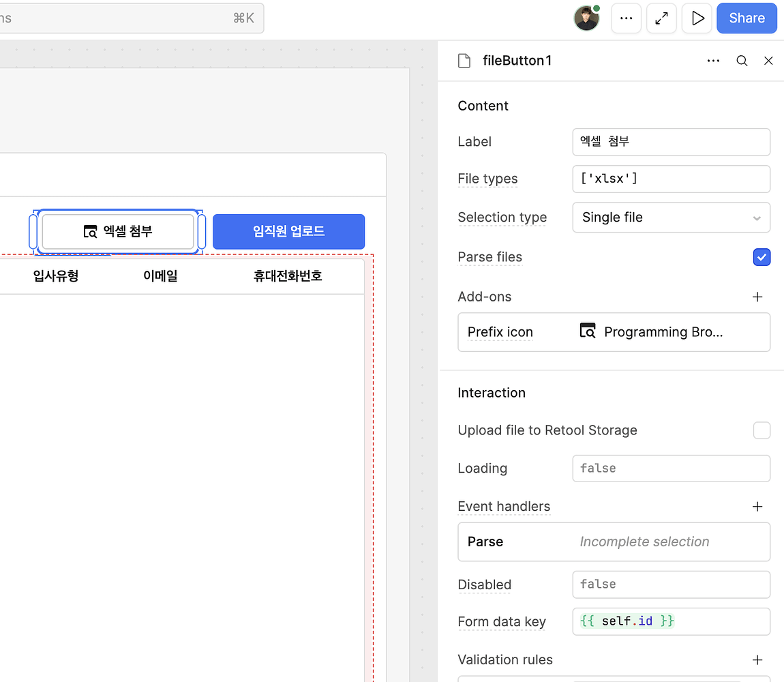The width and height of the screenshot is (784, 682).
Task: Add an Add-on using the plus control
Action: (x=757, y=297)
